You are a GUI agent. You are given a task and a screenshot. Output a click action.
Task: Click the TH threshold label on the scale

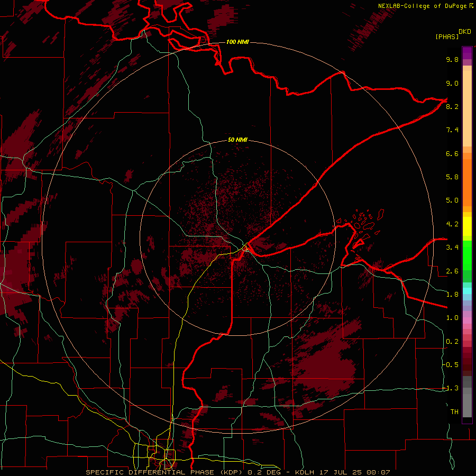click(454, 412)
